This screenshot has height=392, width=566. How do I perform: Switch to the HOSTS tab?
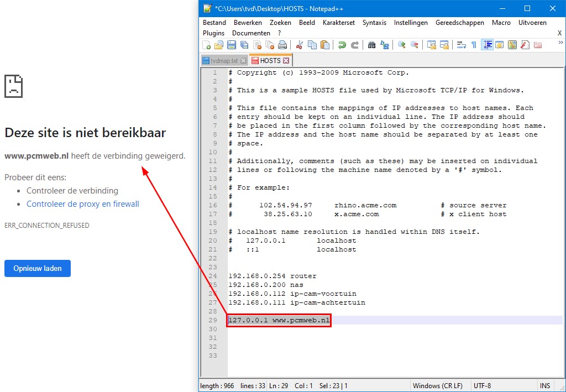tap(270, 60)
